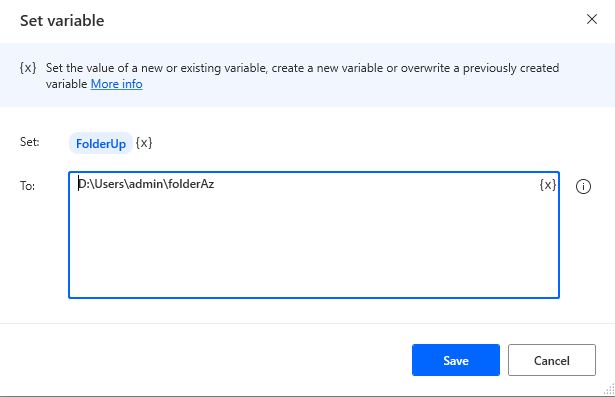Open variable picker inside To field
This screenshot has height=397, width=615.
pos(548,184)
